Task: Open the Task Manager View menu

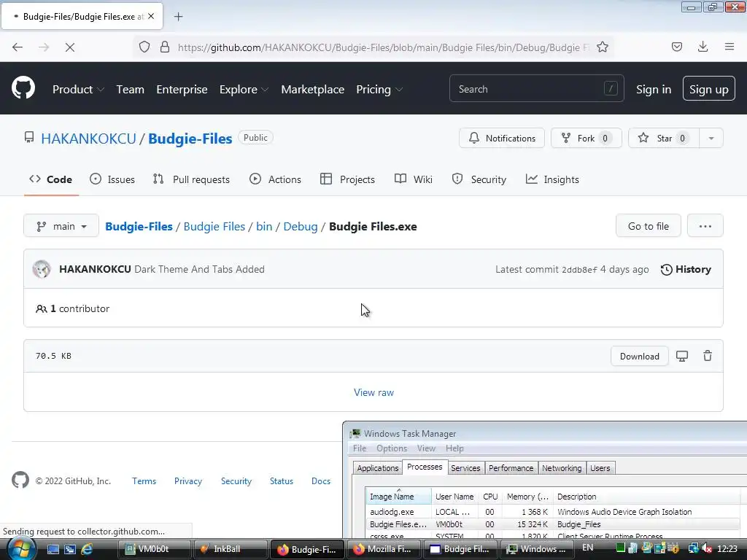Action: [x=426, y=448]
